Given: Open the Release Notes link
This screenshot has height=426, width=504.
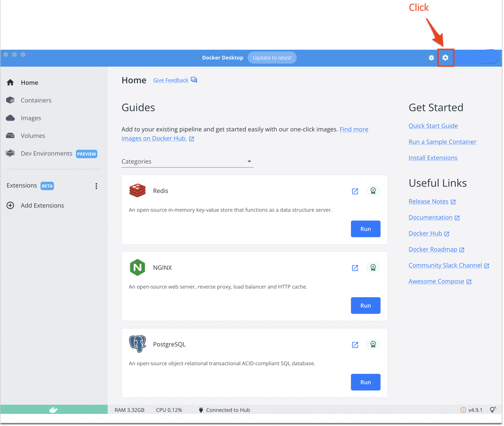Looking at the screenshot, I should tap(429, 202).
